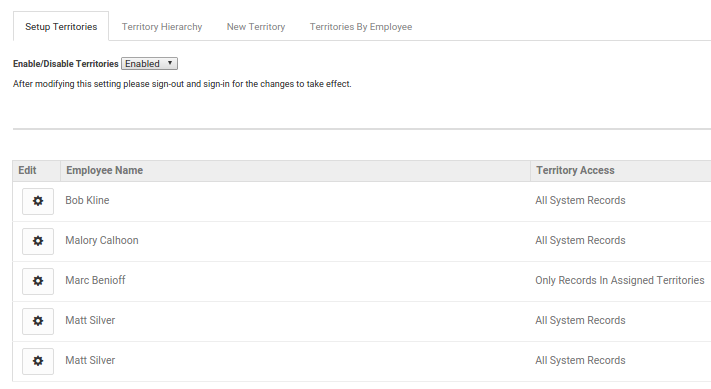
Task: Click Bob Kline's All System Records cell
Action: 580,200
